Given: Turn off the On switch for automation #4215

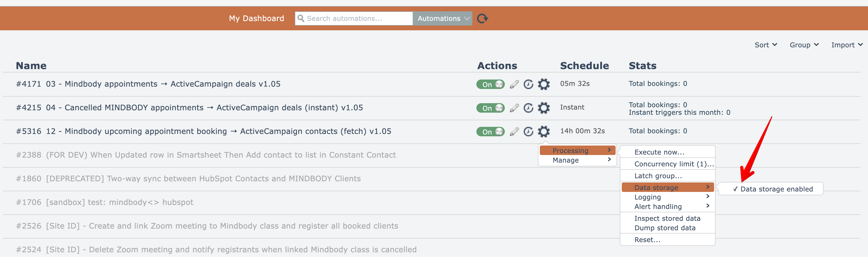Looking at the screenshot, I should coord(490,108).
